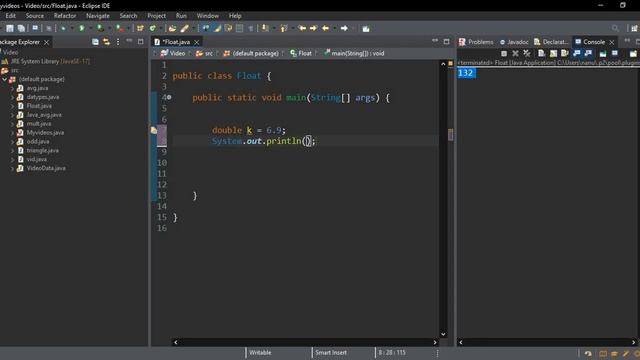
Task: Save the file with the toolbar Save icon
Action: coord(10,28)
